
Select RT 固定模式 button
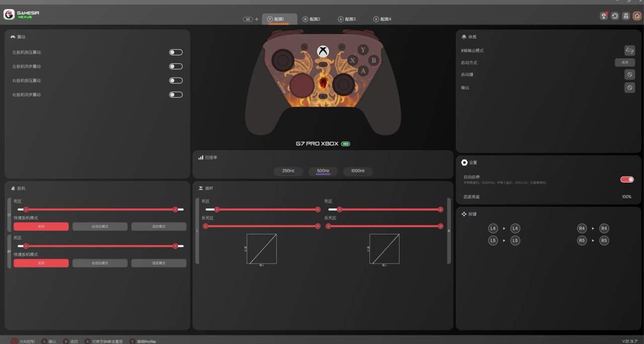pos(159,263)
